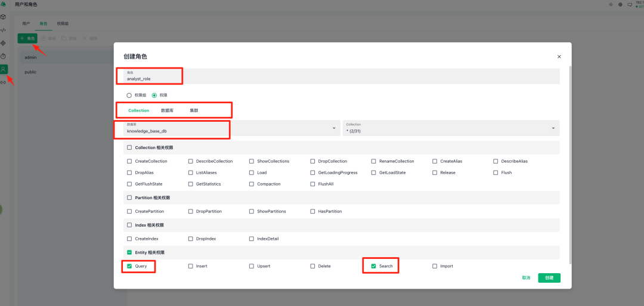This screenshot has width=644, height=306.
Task: Select the 权限组 radio button
Action: pyautogui.click(x=129, y=95)
